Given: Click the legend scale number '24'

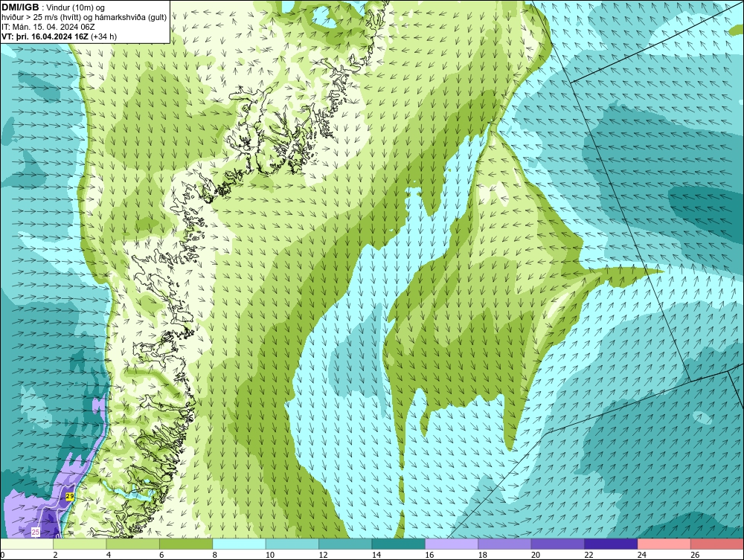Looking at the screenshot, I should (642, 555).
